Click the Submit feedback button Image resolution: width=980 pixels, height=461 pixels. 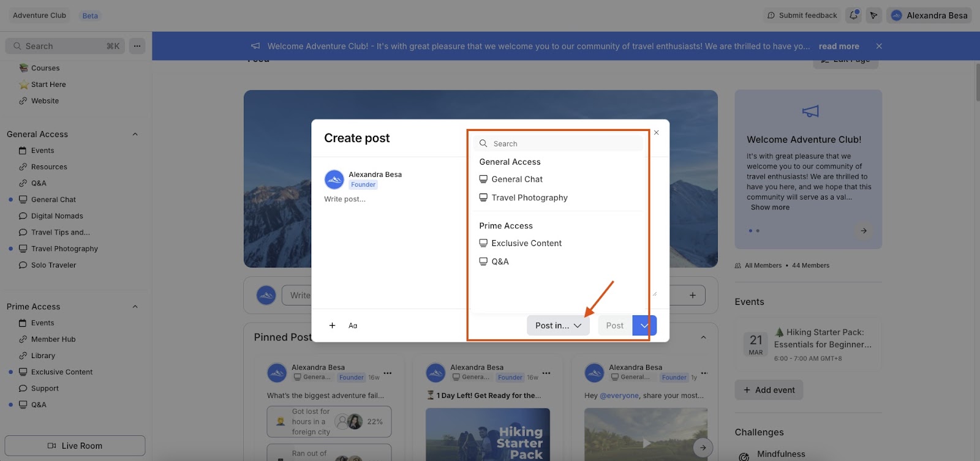pos(802,15)
